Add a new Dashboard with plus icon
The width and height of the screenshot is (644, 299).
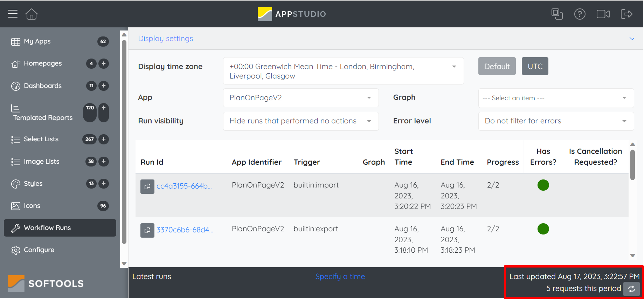(103, 86)
